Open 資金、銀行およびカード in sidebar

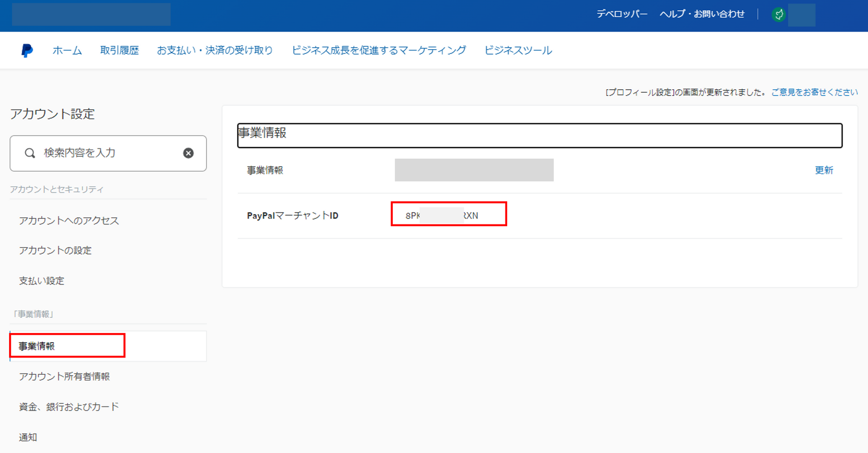coord(69,407)
